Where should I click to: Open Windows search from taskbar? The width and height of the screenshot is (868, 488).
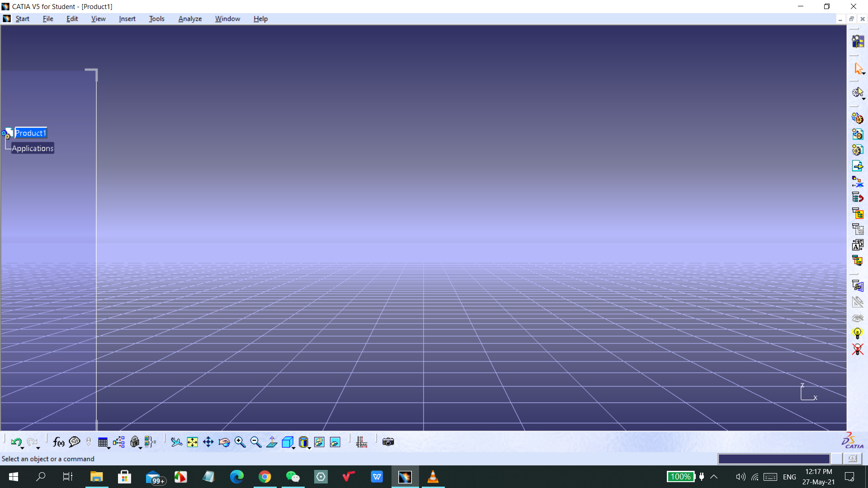(41, 477)
